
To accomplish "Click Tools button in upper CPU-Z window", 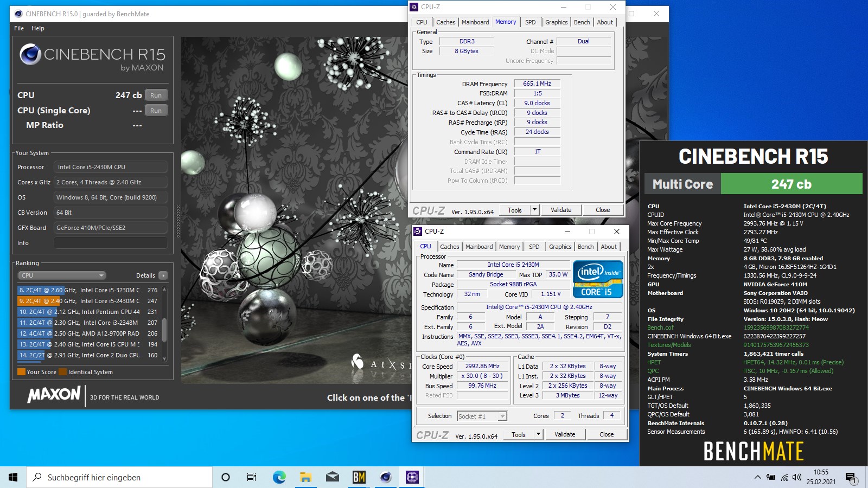I will pyautogui.click(x=515, y=210).
